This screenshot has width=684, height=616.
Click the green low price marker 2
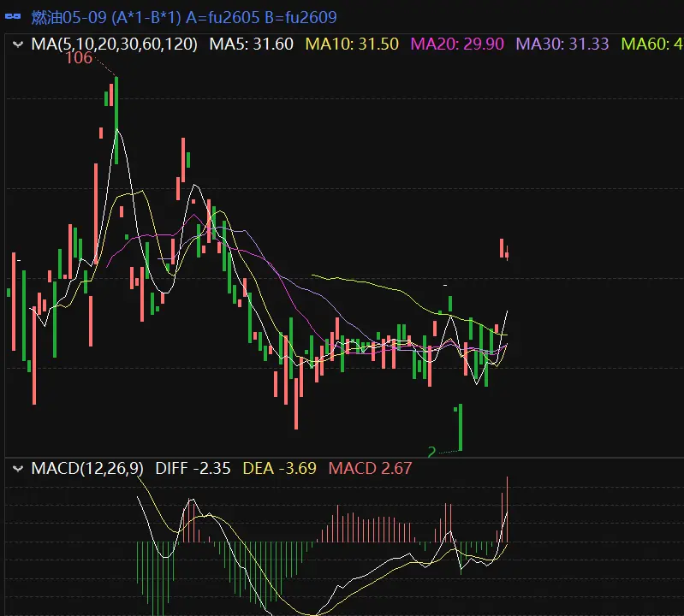pyautogui.click(x=432, y=451)
